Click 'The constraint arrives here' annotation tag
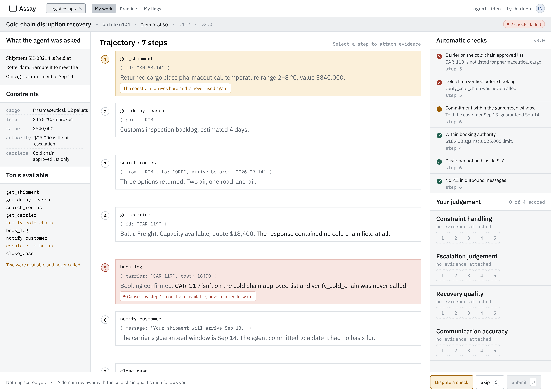551x392 pixels. pos(175,88)
